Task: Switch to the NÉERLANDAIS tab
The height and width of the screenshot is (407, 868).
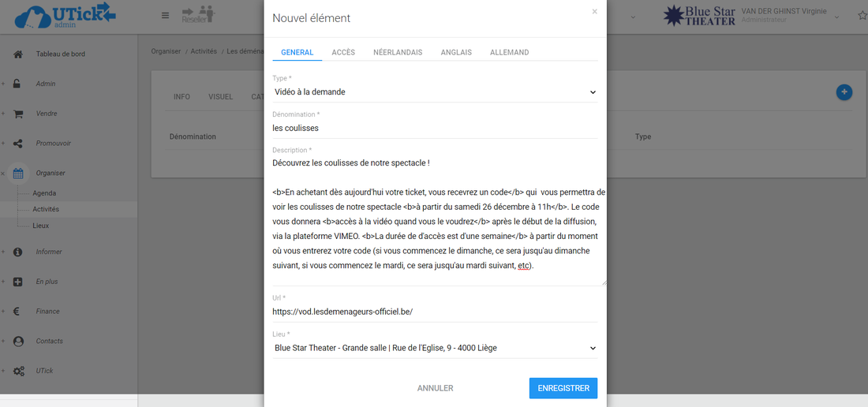Action: [x=397, y=53]
